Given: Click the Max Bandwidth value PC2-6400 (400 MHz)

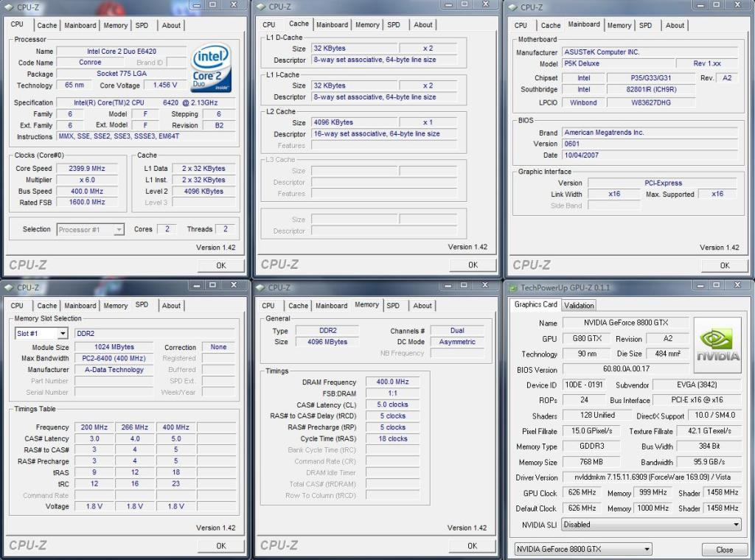Looking at the screenshot, I should click(x=114, y=358).
